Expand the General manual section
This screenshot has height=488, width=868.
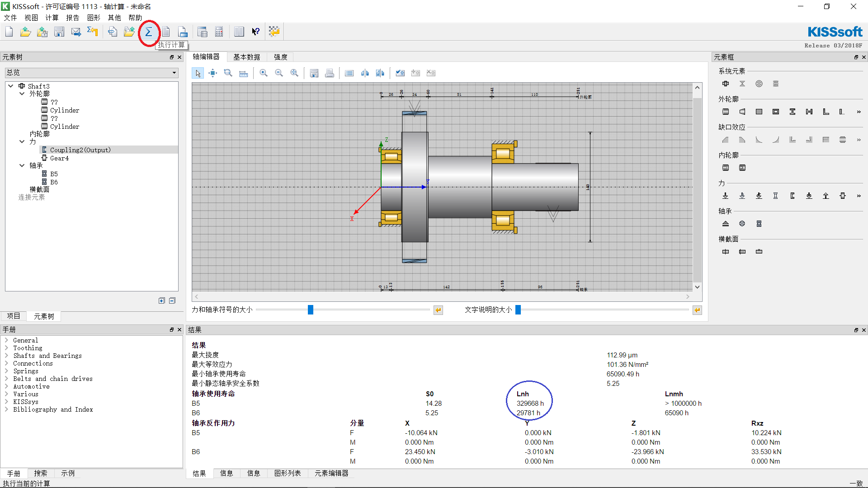[x=7, y=340]
